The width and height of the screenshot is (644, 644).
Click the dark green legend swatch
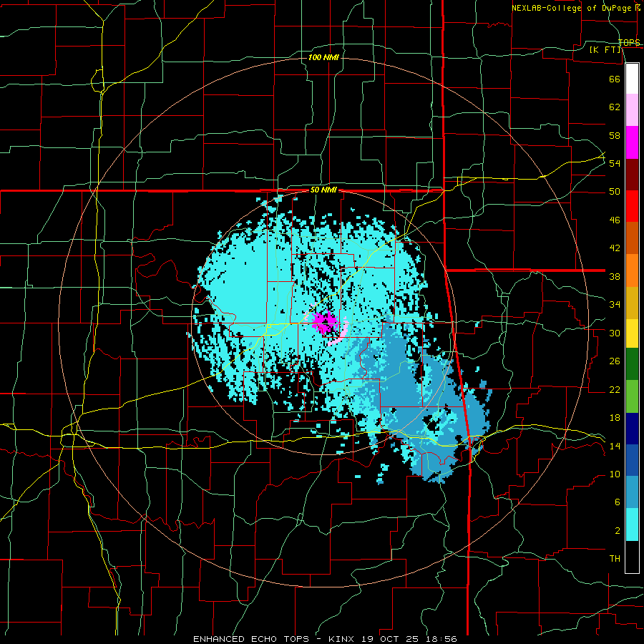[632, 364]
